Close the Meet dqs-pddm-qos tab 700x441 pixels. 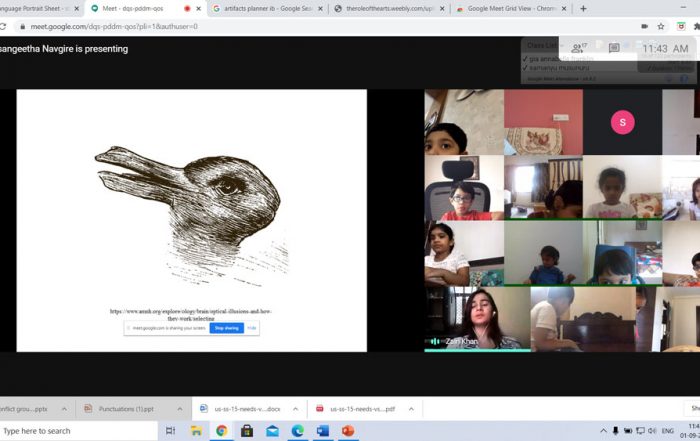pyautogui.click(x=199, y=8)
